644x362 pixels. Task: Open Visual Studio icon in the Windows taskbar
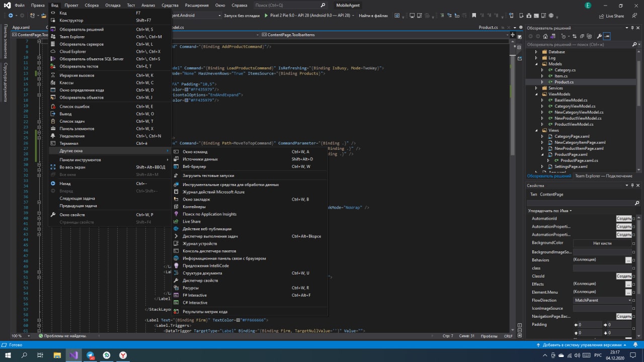coord(74,355)
